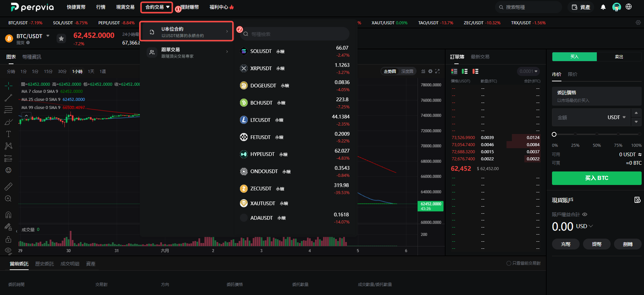Show order book both sides view
644x295 pixels.
(x=454, y=71)
